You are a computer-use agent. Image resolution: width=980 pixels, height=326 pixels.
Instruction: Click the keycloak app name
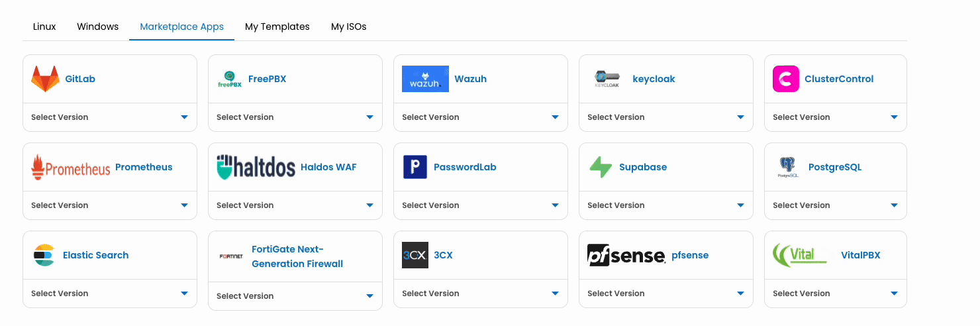pyautogui.click(x=654, y=79)
